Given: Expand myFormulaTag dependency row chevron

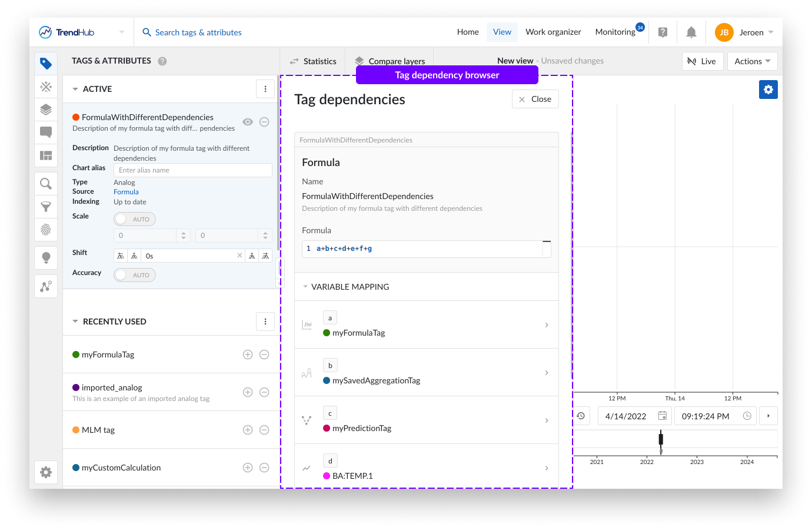Looking at the screenshot, I should (x=547, y=325).
